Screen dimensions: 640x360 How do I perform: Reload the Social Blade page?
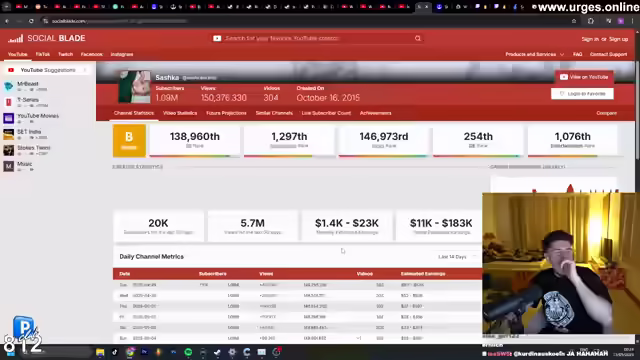point(31,21)
